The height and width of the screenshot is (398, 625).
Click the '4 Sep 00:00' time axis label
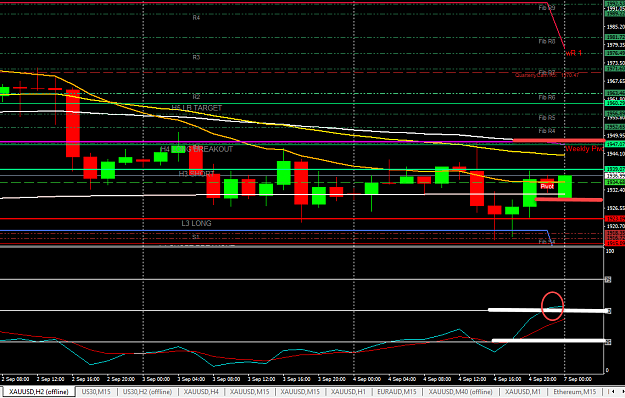point(367,379)
